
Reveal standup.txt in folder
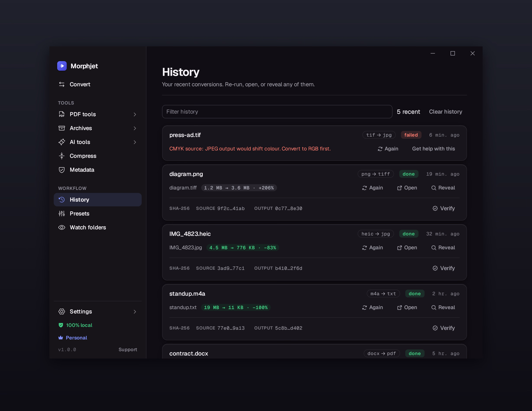443,307
